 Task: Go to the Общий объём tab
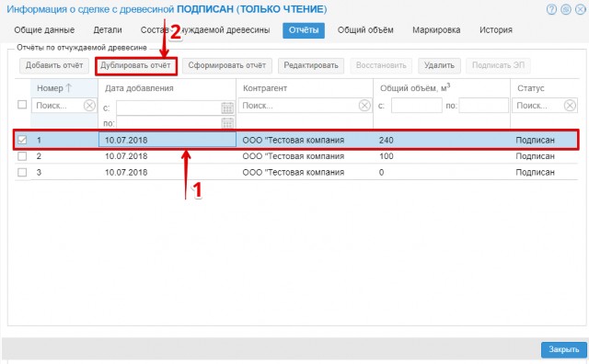click(x=365, y=30)
